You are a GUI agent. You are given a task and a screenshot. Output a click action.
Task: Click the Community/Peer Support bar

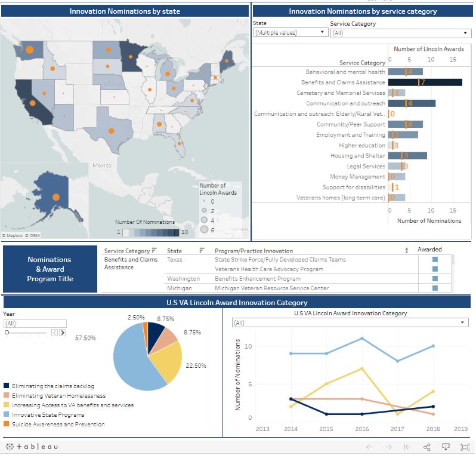tap(405, 124)
